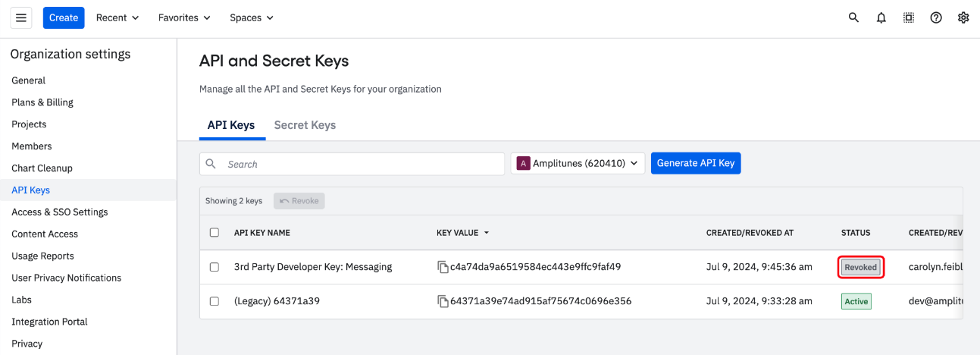This screenshot has width=980, height=355.
Task: Open the notifications bell
Action: coord(881,17)
